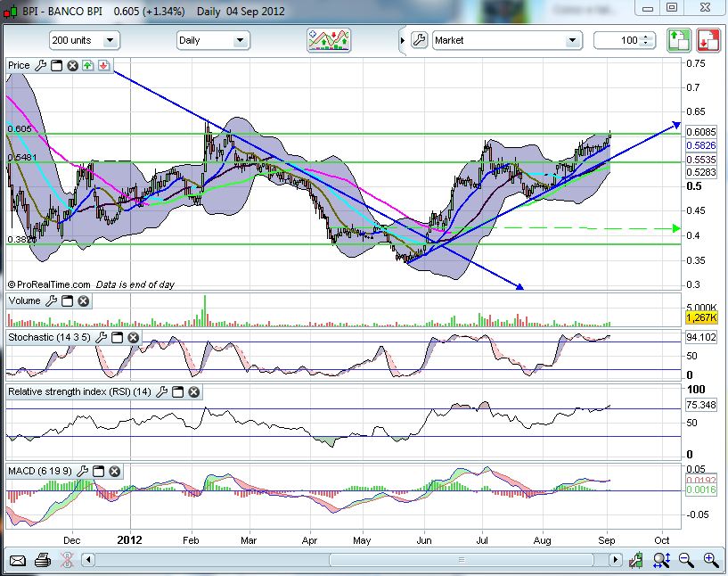Zoom in the chart horizontally
The image size is (728, 576).
(x=711, y=560)
